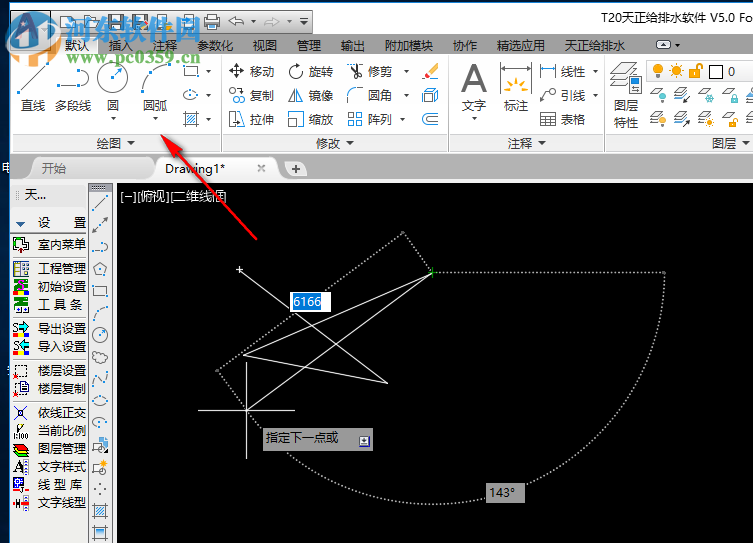Image resolution: width=753 pixels, height=543 pixels.
Task: Click the 圆 (Circle) tool icon
Action: click(112, 80)
